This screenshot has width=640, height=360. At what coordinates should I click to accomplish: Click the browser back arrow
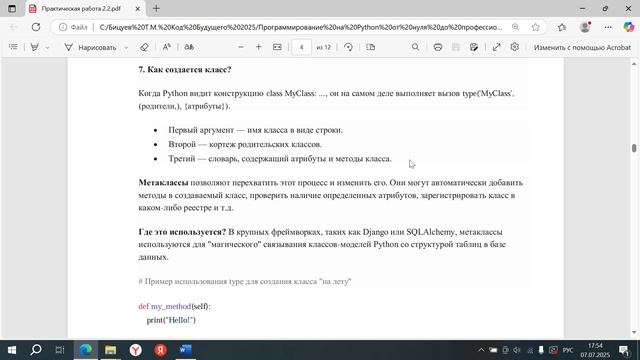(13, 27)
